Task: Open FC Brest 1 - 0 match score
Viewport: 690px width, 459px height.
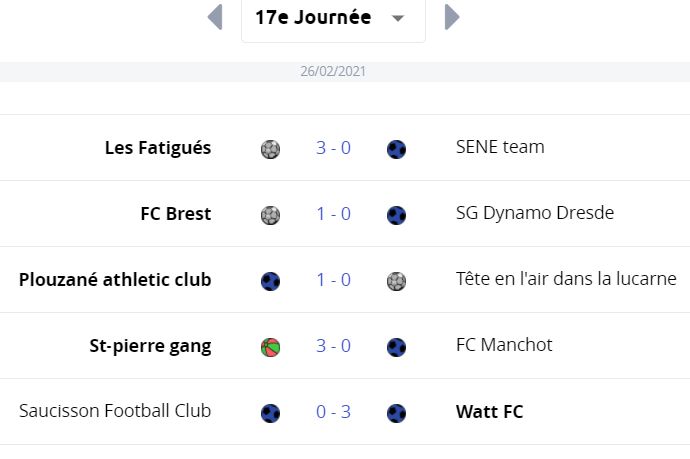Action: pyautogui.click(x=333, y=214)
